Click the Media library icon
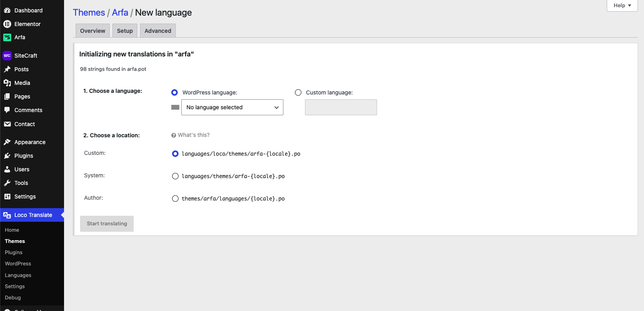 (x=7, y=83)
